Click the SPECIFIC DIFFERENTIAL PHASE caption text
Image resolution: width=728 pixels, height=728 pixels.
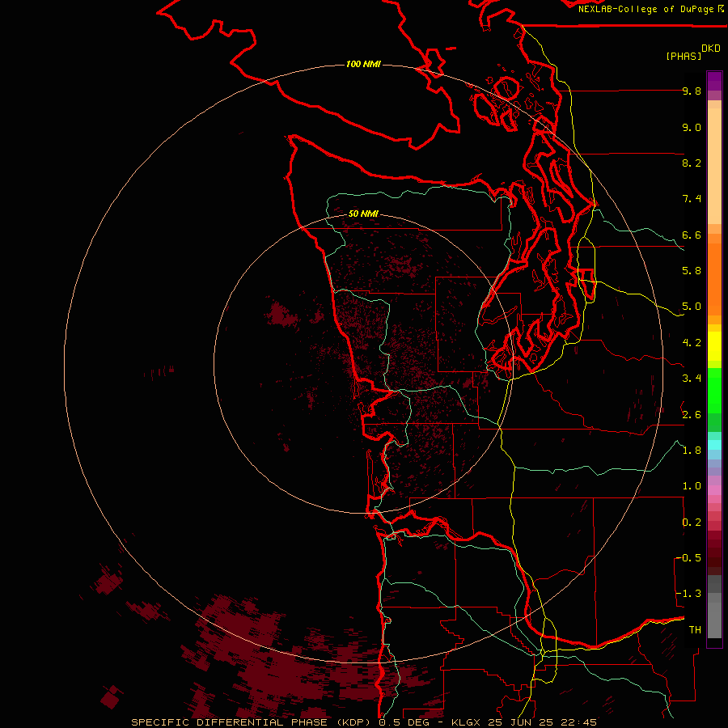click(230, 722)
